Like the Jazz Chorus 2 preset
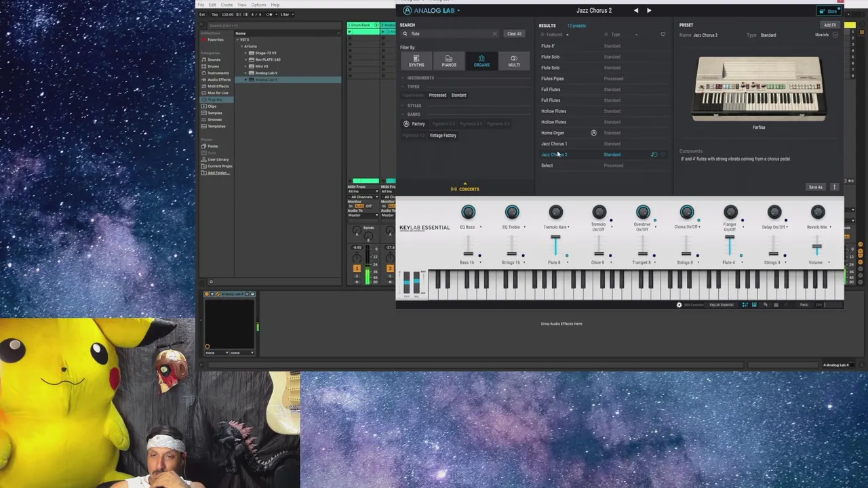The image size is (868, 488). click(x=663, y=155)
